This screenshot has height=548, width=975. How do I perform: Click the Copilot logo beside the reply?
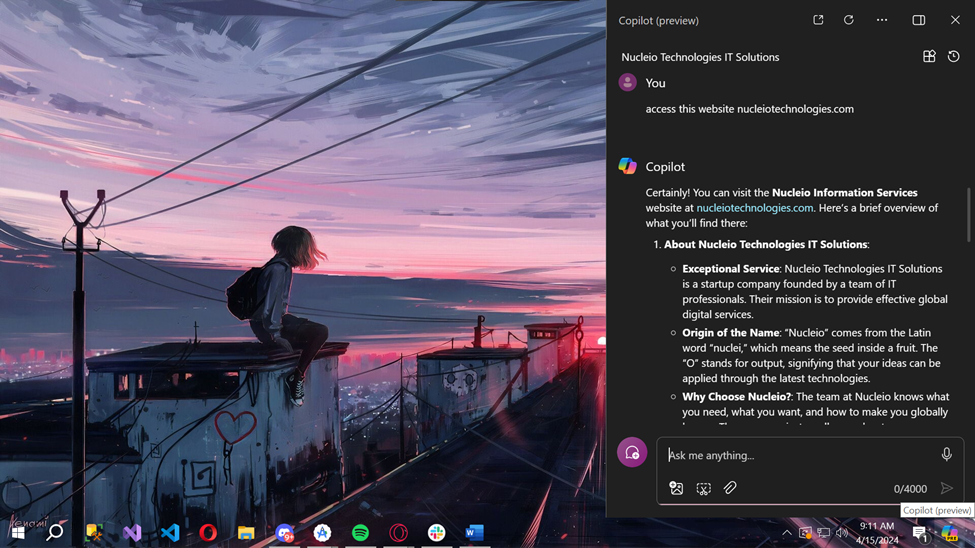click(627, 166)
